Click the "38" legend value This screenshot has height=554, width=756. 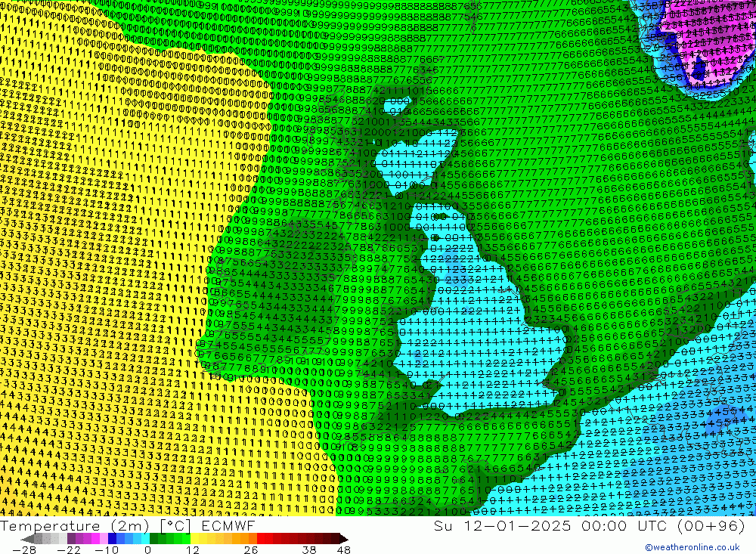coord(309,549)
